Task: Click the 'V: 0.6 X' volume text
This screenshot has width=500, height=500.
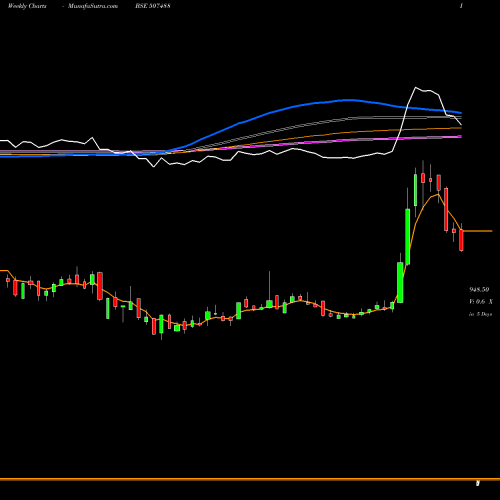Action: tap(481, 302)
